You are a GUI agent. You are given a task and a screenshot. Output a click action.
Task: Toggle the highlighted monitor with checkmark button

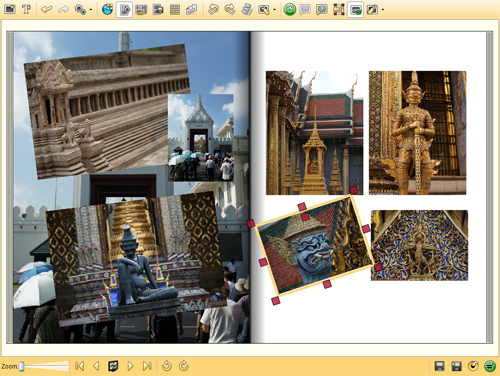pos(355,9)
